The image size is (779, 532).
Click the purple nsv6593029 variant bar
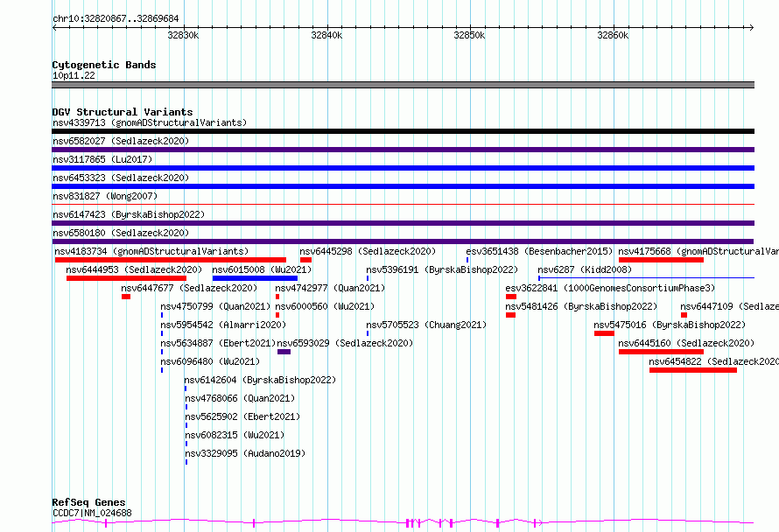(x=284, y=352)
